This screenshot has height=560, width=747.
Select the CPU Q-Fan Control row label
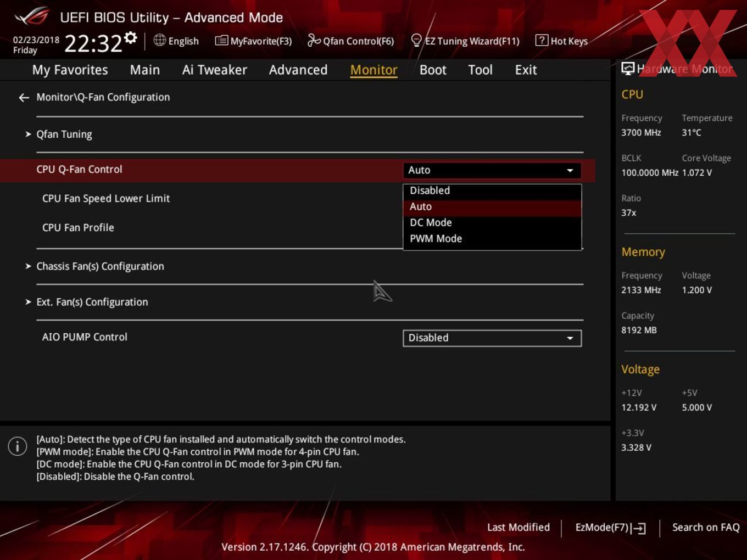tap(79, 169)
